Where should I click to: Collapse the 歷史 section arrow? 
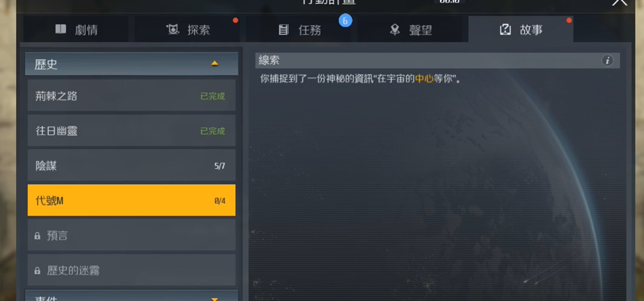(x=215, y=64)
